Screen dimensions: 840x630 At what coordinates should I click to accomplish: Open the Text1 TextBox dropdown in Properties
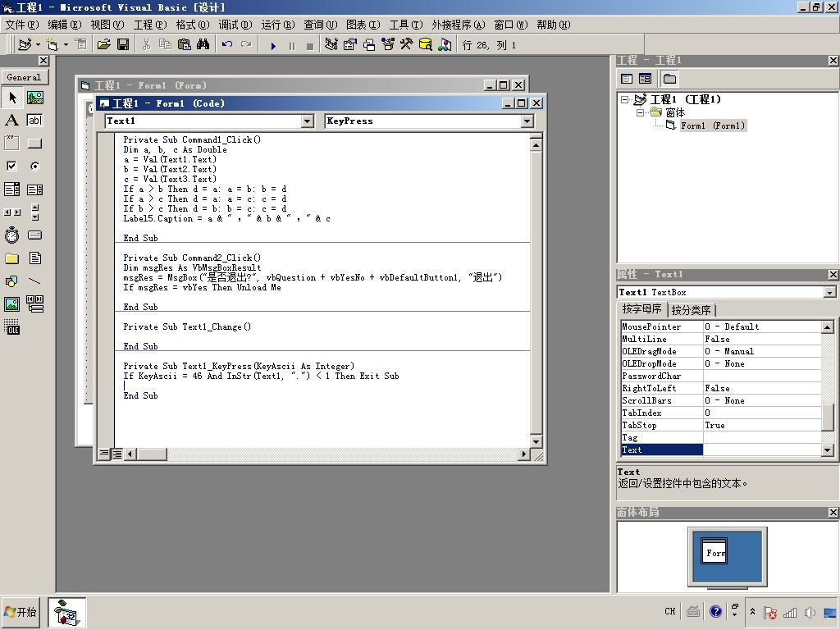tap(830, 292)
